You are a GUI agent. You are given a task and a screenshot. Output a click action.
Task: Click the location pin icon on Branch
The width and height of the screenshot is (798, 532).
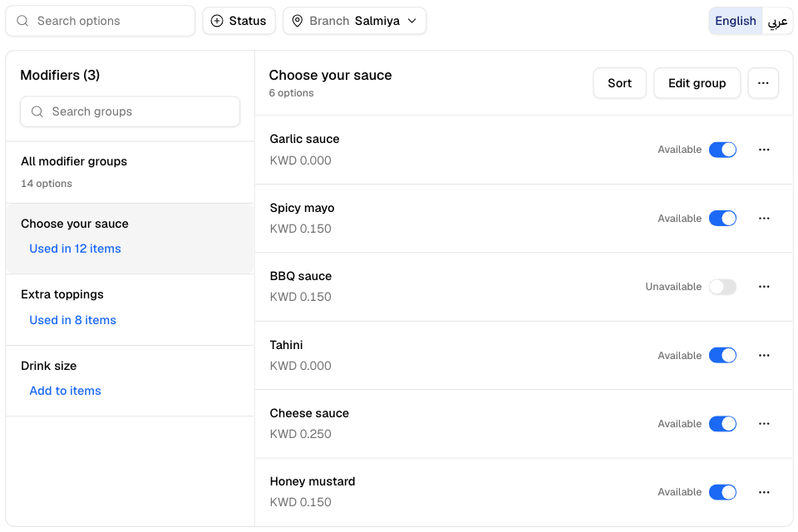point(298,21)
